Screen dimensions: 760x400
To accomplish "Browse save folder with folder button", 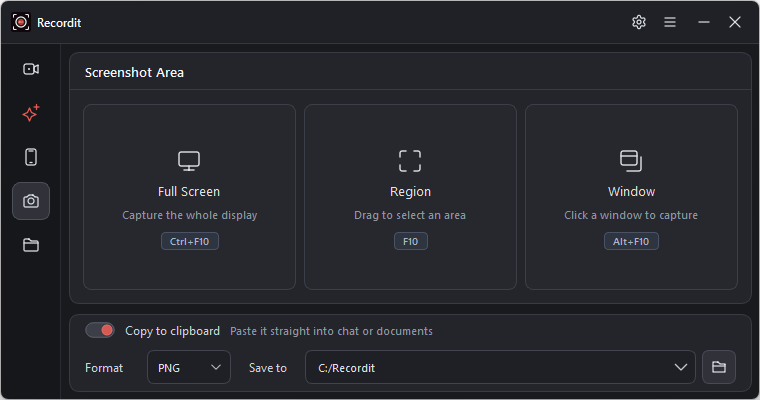I will (x=719, y=367).
